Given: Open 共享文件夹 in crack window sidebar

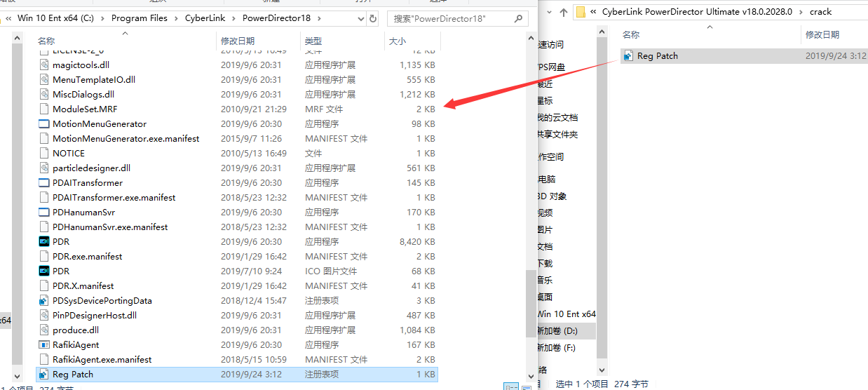Looking at the screenshot, I should (x=558, y=134).
